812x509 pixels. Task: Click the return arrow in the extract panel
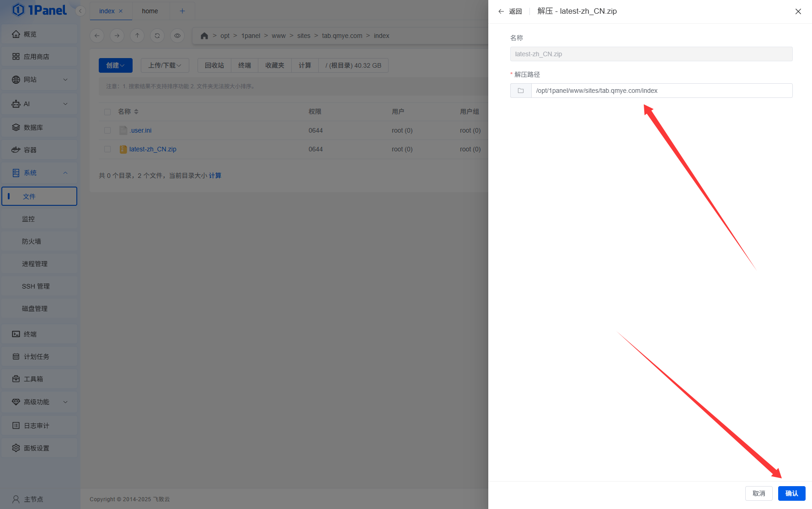pyautogui.click(x=501, y=11)
